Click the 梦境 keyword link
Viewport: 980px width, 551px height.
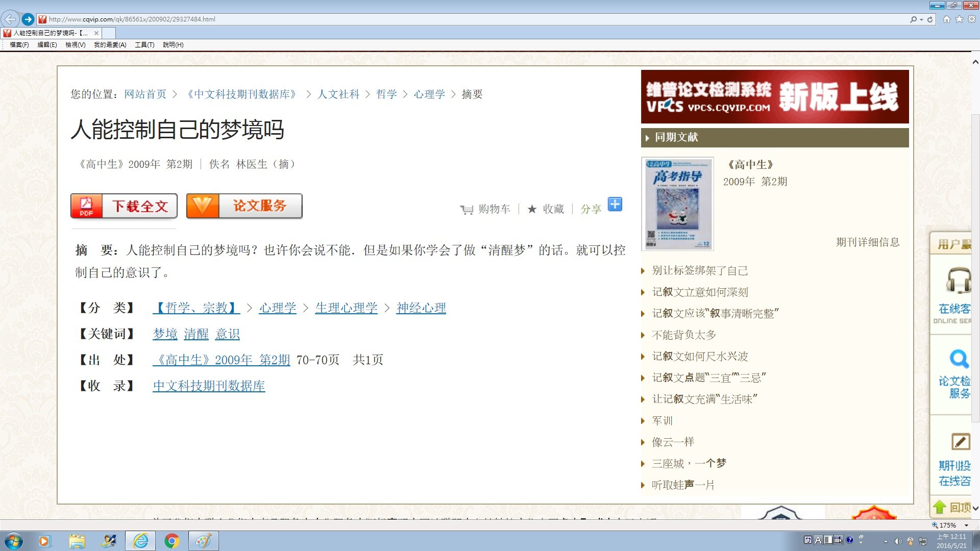pos(165,334)
